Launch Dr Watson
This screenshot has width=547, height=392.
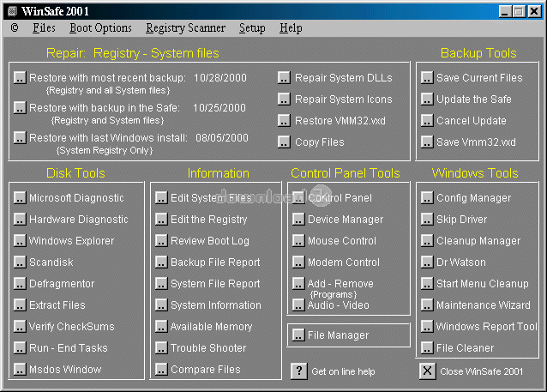pos(427,262)
